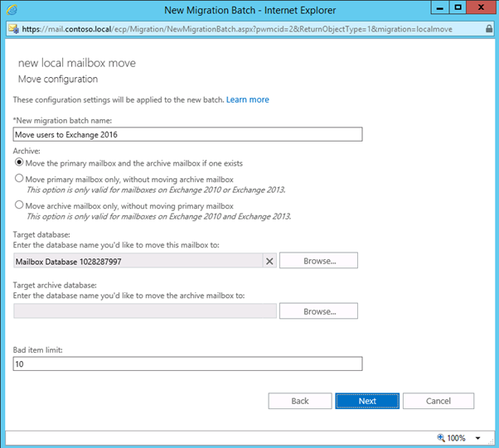This screenshot has width=499, height=448.
Task: Click the mail envelope icon in address bar
Action: 14,29
